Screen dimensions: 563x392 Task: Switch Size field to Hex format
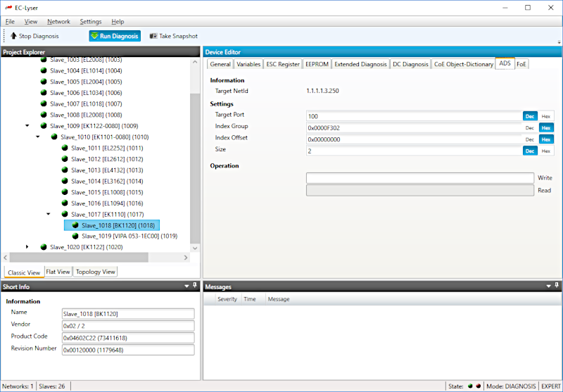546,151
